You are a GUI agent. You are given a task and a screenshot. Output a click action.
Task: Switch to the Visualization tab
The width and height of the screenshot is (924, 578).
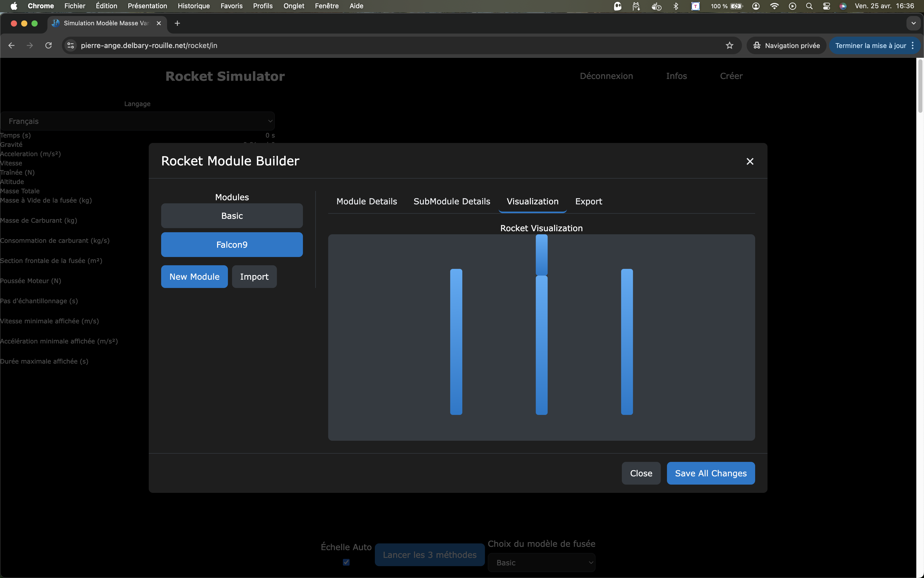[533, 202]
